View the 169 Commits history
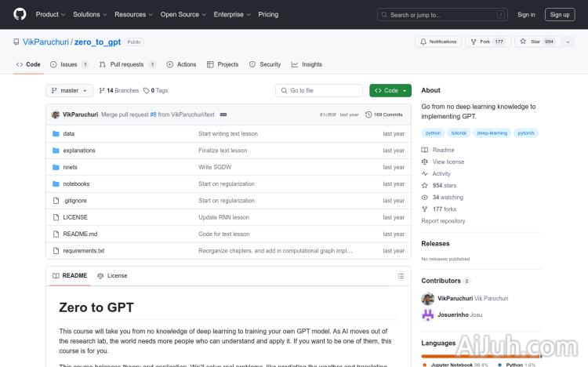 point(384,114)
